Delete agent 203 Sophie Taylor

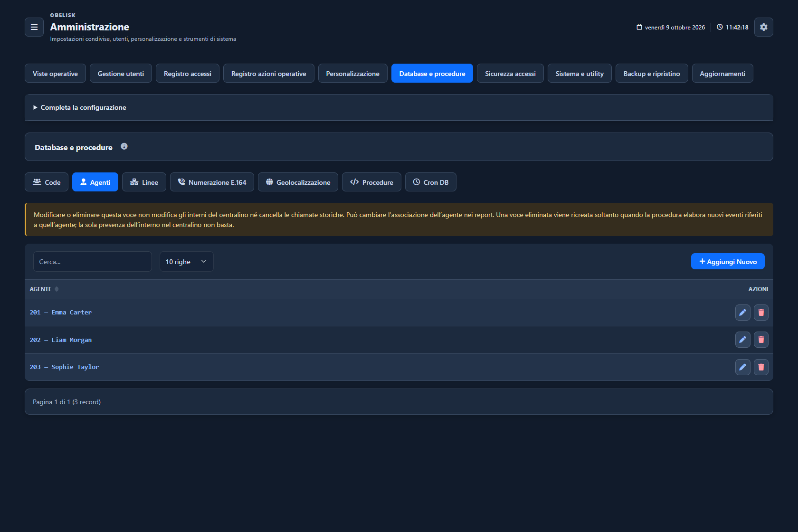tap(761, 367)
